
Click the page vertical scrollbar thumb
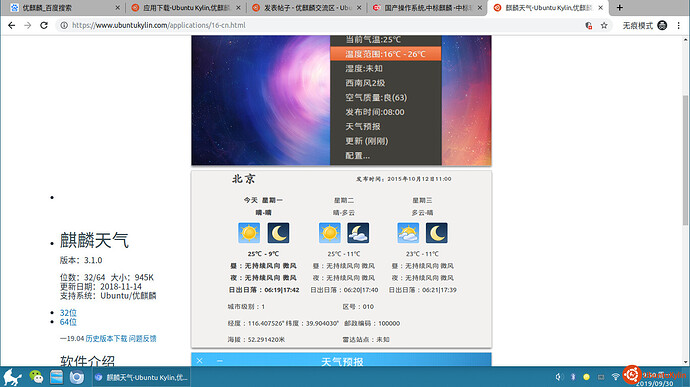coord(685,161)
